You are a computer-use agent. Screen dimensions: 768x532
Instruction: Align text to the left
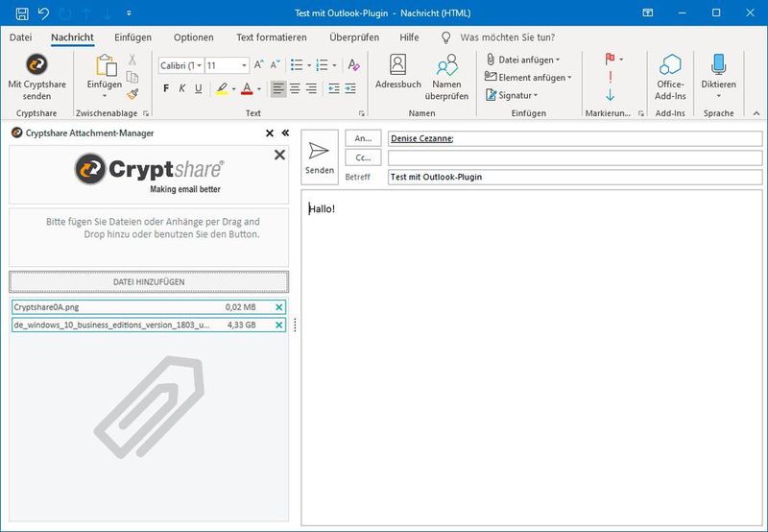278,88
